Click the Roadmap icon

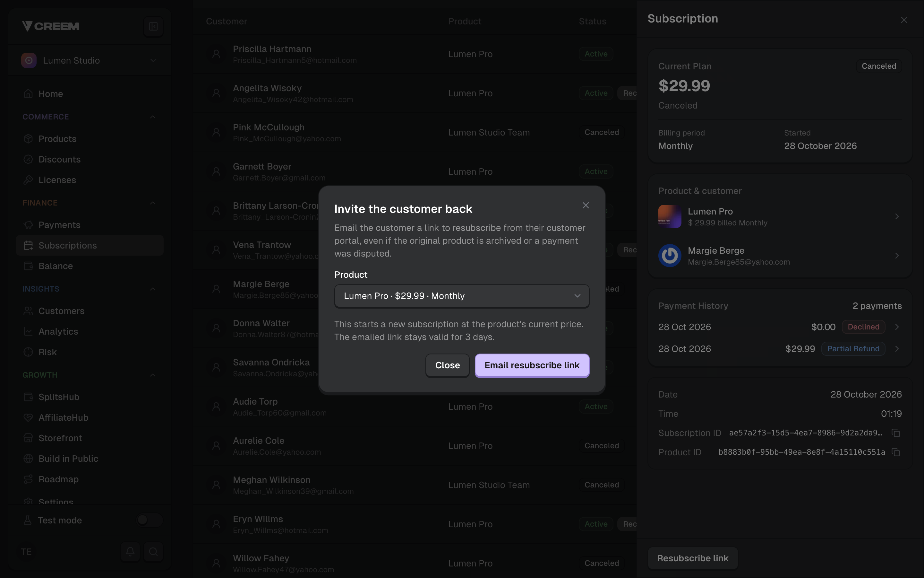coord(28,479)
